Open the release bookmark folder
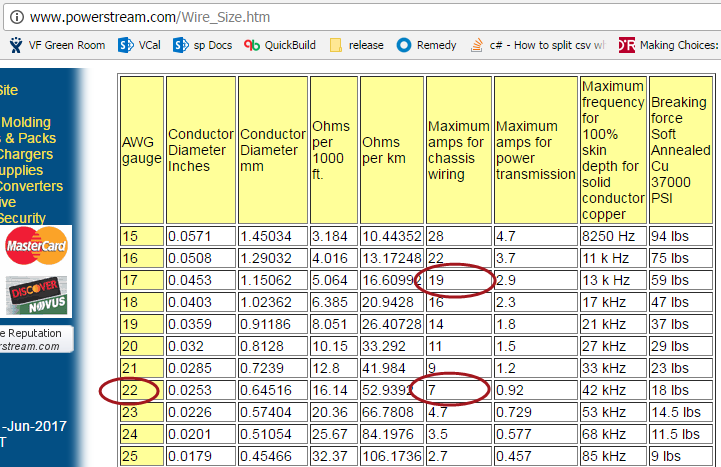 pyautogui.click(x=336, y=45)
